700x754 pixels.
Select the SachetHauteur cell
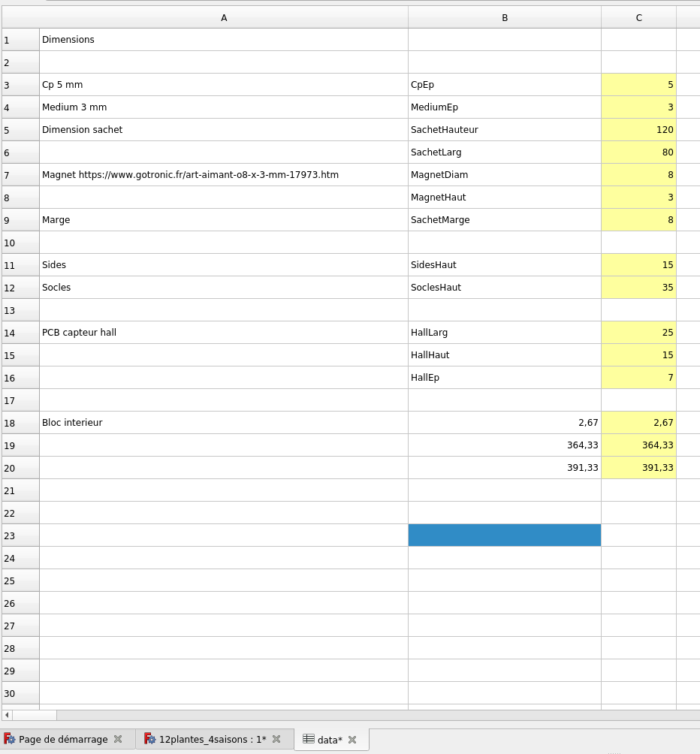(504, 130)
